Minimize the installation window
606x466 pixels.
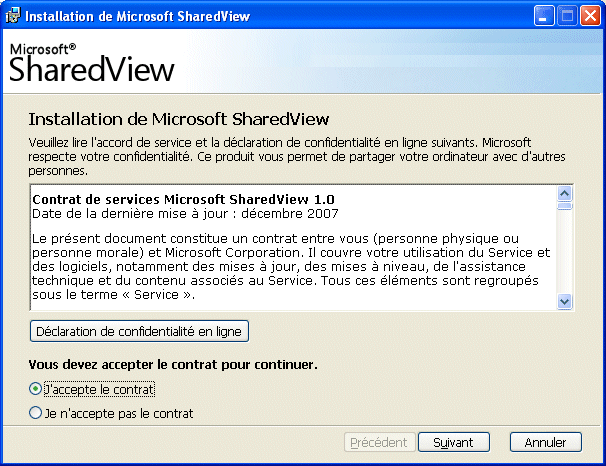(x=544, y=16)
